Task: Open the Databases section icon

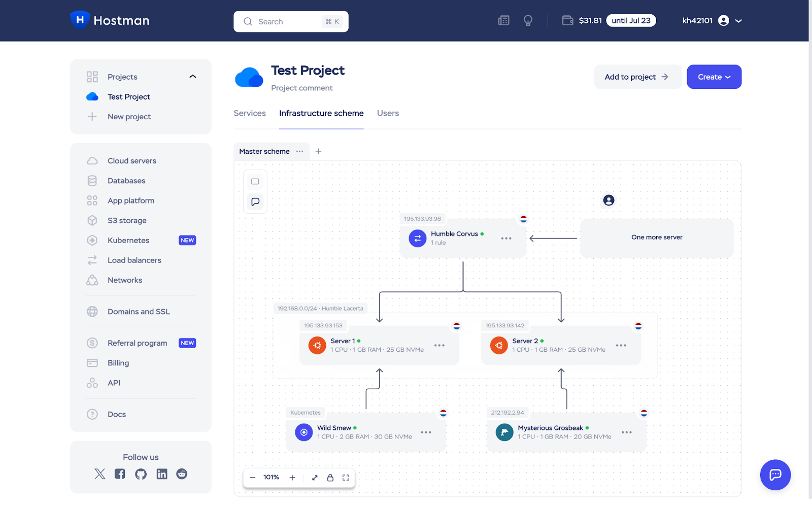Action: (x=92, y=180)
